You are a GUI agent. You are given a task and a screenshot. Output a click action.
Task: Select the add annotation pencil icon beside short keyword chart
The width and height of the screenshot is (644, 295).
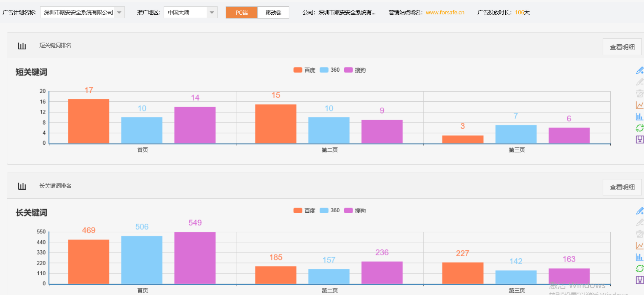coord(640,70)
